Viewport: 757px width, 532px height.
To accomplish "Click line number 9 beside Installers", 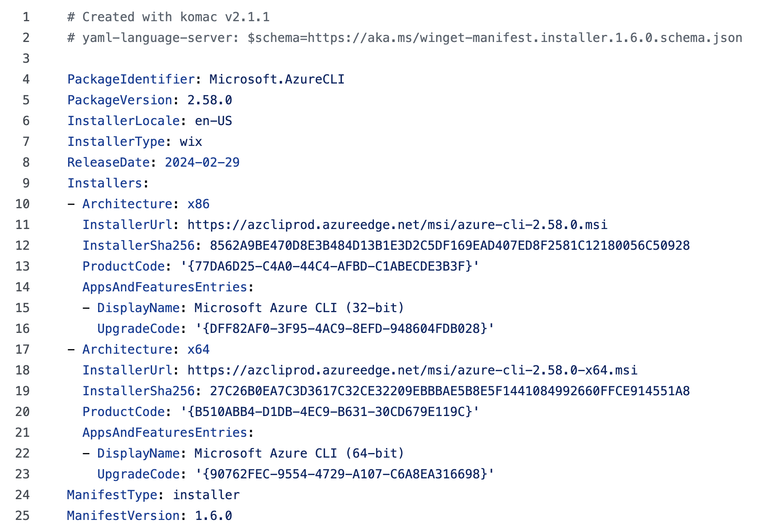I will (x=26, y=183).
